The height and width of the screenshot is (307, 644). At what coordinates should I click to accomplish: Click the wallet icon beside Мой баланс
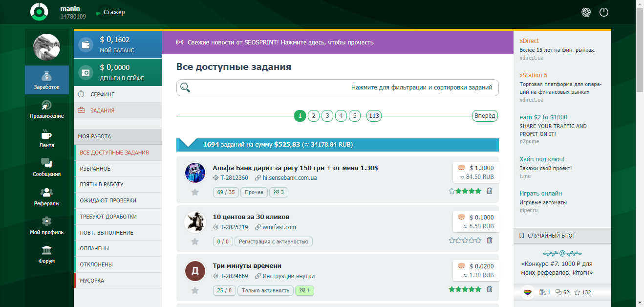86,44
